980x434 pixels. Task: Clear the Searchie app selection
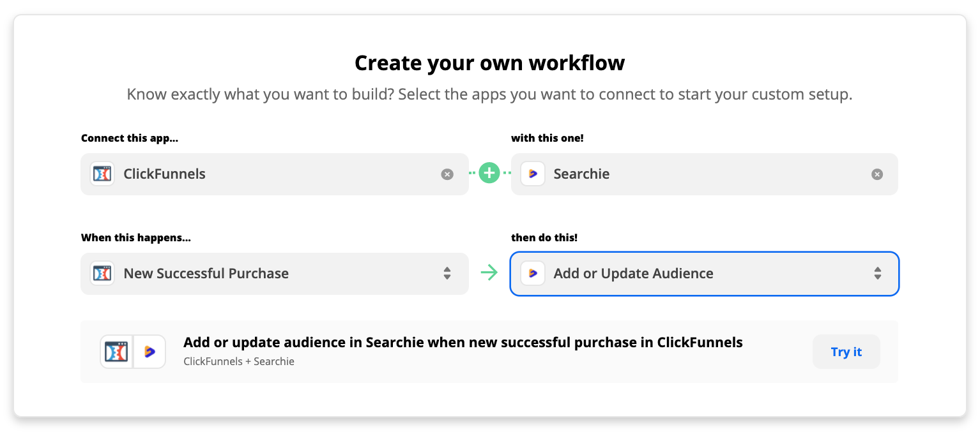[x=877, y=174]
